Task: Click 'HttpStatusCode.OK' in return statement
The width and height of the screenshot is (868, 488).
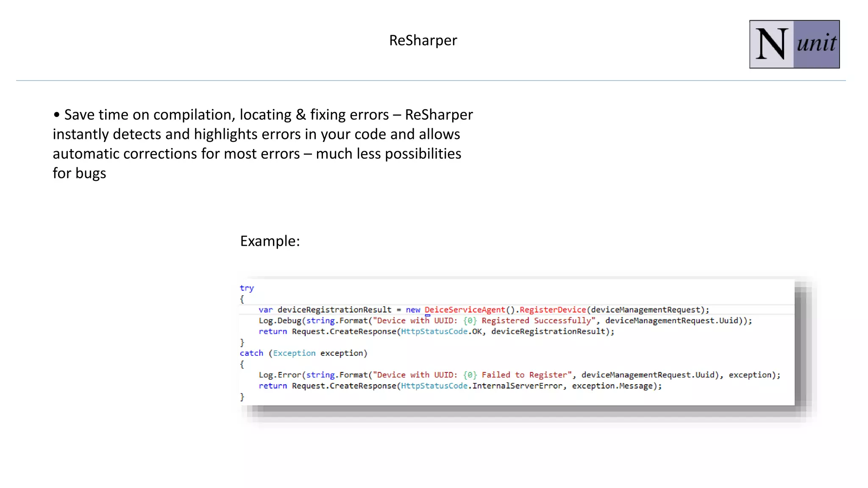Action: pyautogui.click(x=442, y=331)
